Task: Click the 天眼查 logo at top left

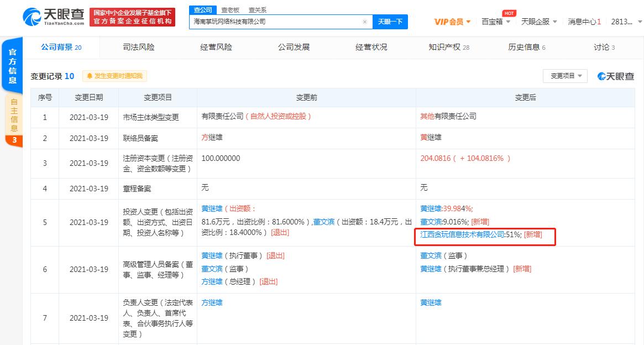Action: pyautogui.click(x=54, y=17)
